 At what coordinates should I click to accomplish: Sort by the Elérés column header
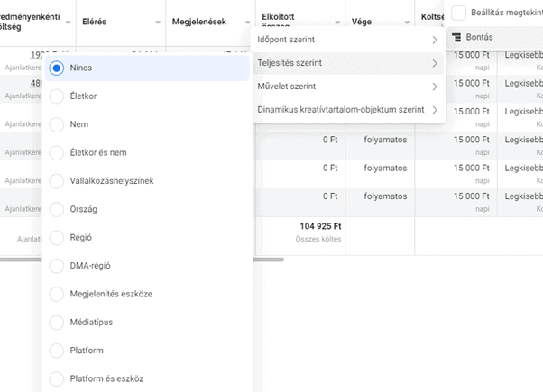94,22
